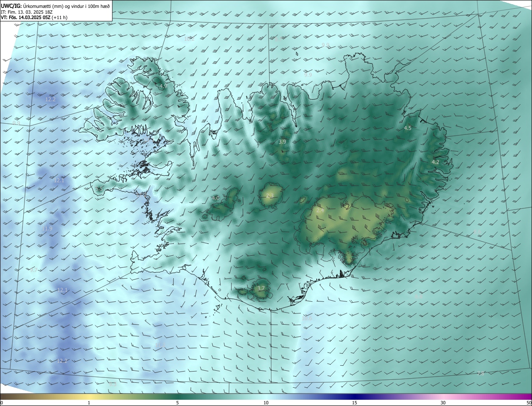Click the 9.7 value in the western ocean
The height and width of the screenshot is (406, 532).
pos(34,270)
